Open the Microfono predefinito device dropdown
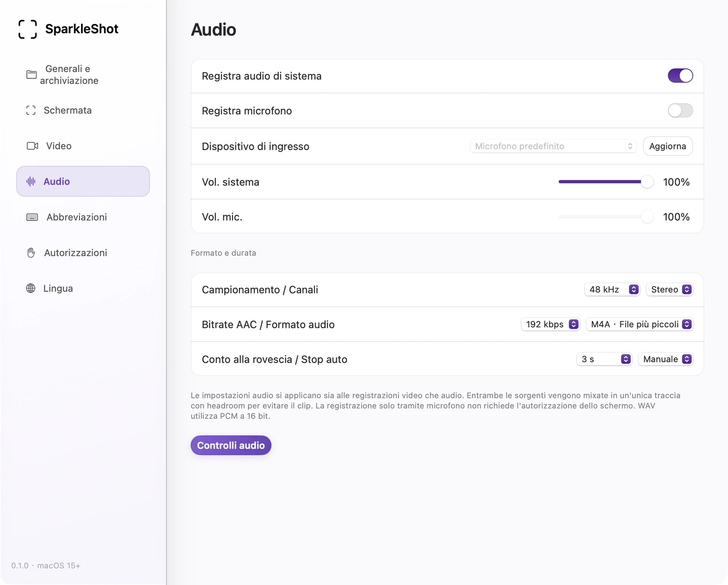Image resolution: width=728 pixels, height=585 pixels. tap(553, 146)
